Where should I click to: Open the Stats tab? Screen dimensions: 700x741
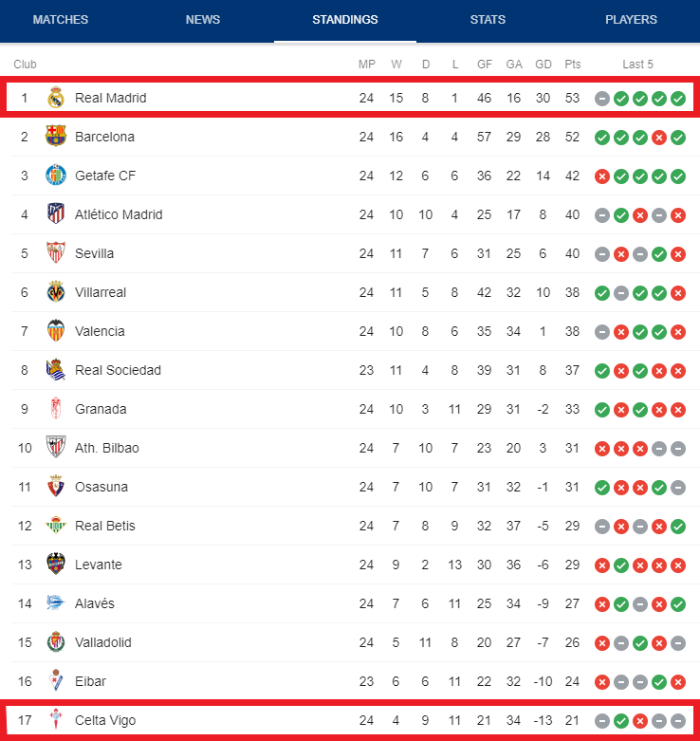(x=488, y=20)
